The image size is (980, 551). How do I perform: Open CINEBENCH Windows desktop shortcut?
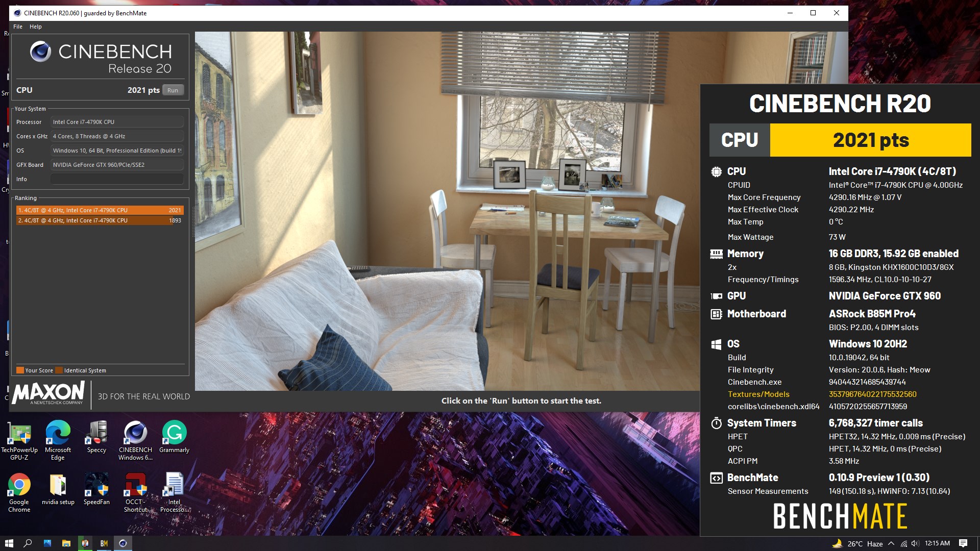(135, 440)
